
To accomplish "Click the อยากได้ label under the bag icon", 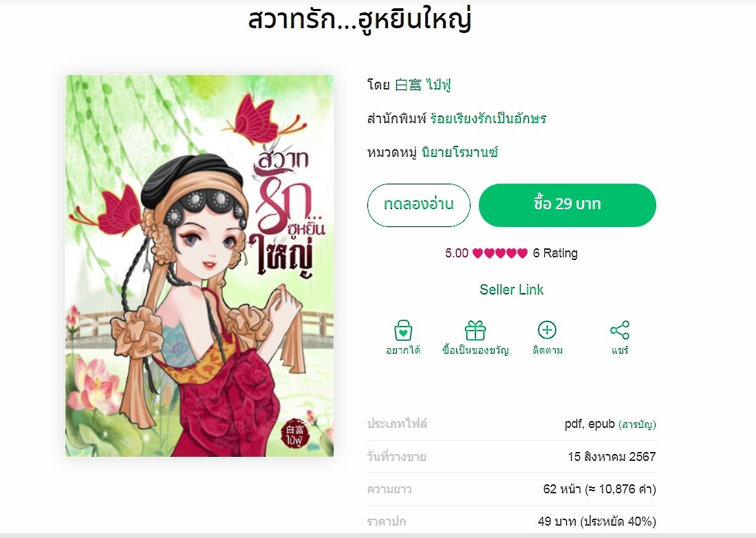I will (403, 350).
